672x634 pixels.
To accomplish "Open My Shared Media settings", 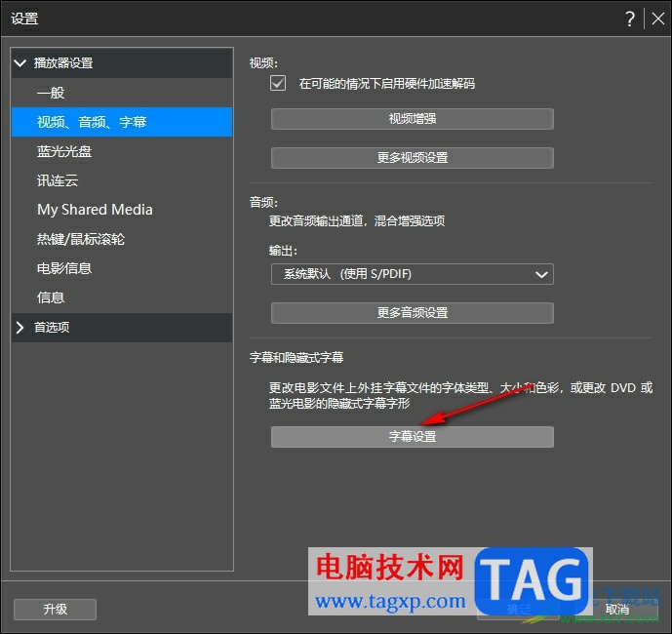I will 122,210.
